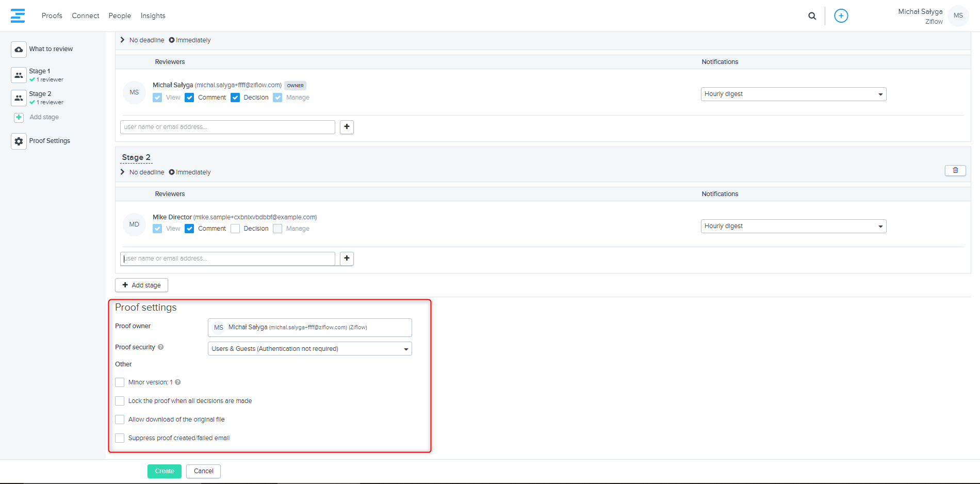Open Hourly digest dropdown for Mike Director
The height and width of the screenshot is (484, 980).
click(x=793, y=226)
